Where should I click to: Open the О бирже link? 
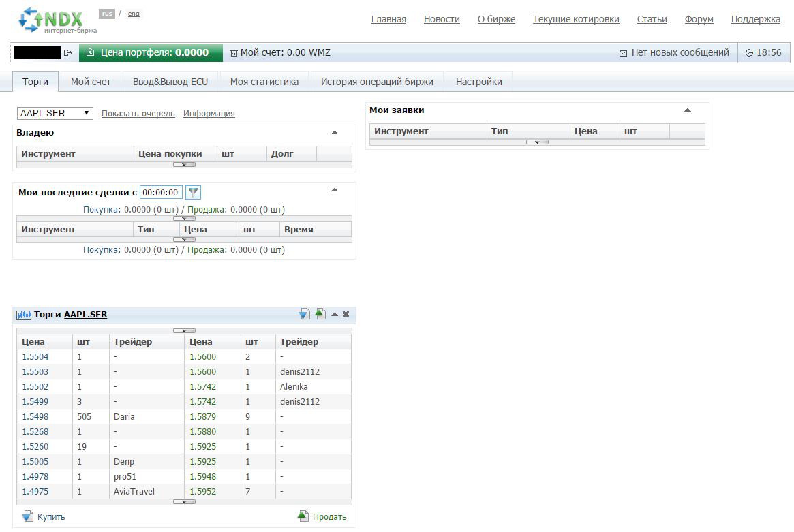(x=496, y=19)
